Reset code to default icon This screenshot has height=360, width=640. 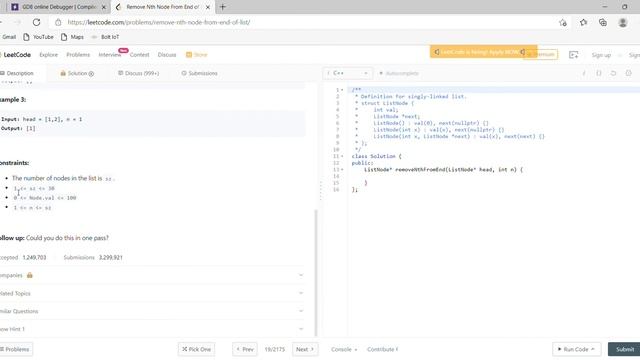tap(613, 73)
